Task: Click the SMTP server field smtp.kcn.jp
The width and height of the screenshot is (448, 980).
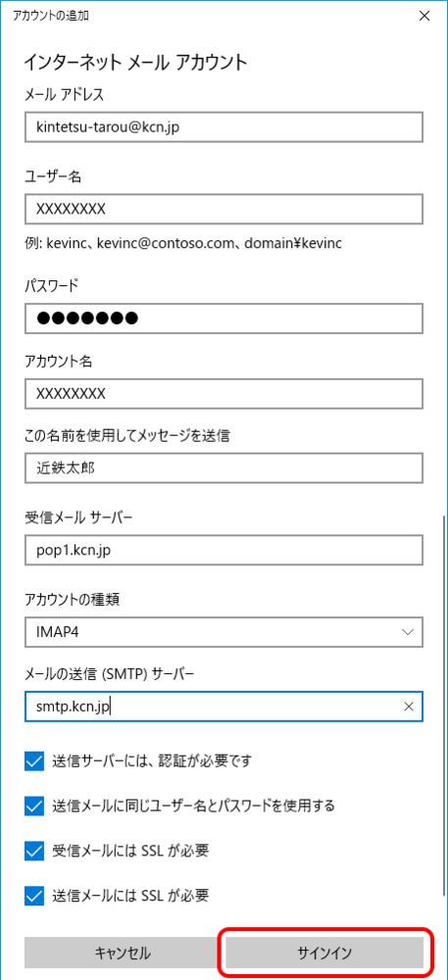Action: click(x=224, y=707)
